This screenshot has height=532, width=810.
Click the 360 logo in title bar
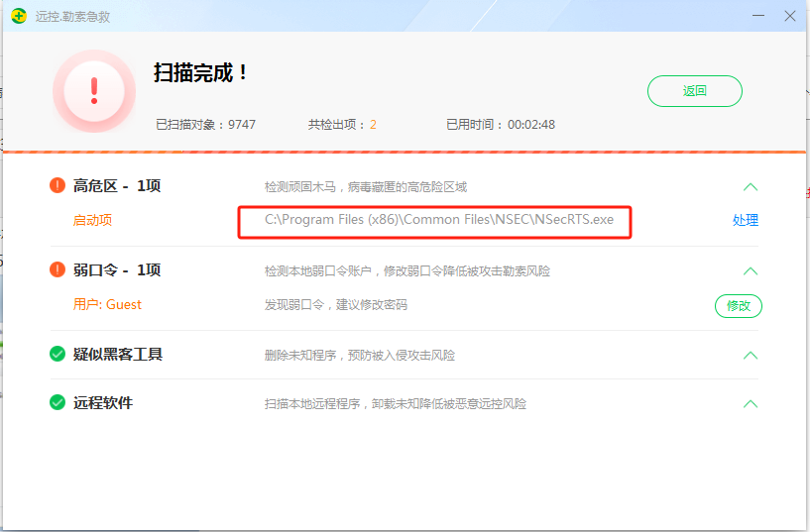click(x=19, y=17)
